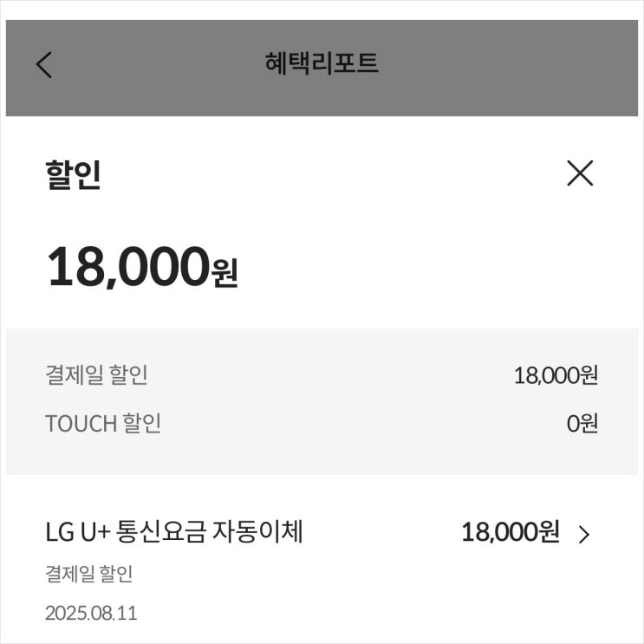Tap the 혜택리포트 header title

pos(322,64)
